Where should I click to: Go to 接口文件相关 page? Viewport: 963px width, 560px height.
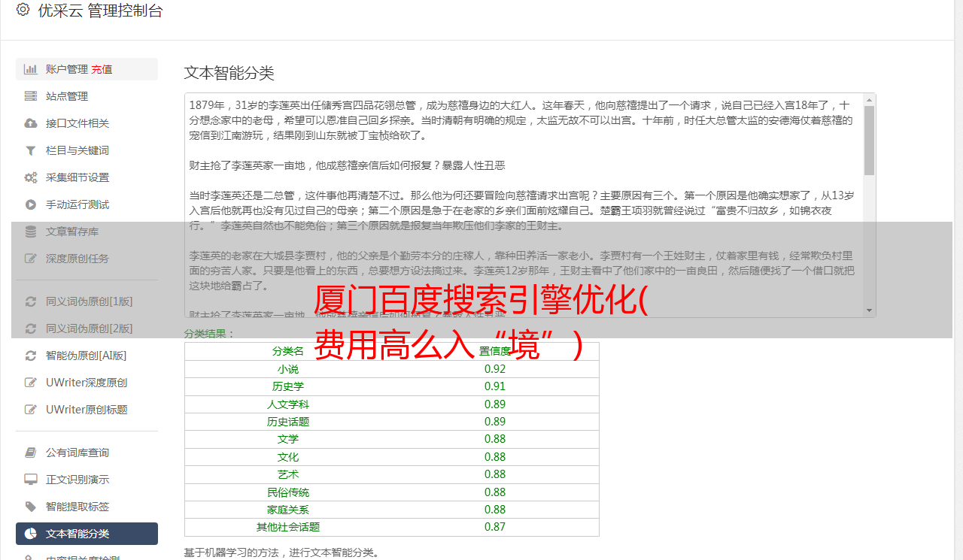(87, 123)
